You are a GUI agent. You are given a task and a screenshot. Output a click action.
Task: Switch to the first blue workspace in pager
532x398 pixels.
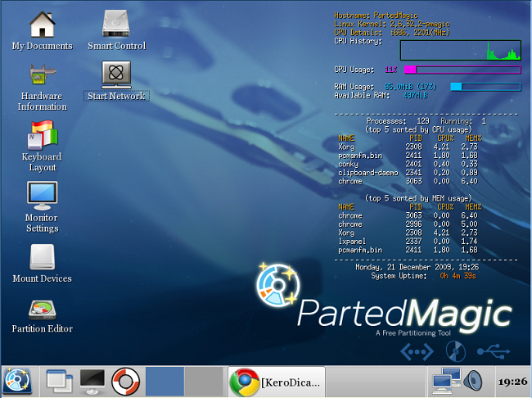pos(165,381)
